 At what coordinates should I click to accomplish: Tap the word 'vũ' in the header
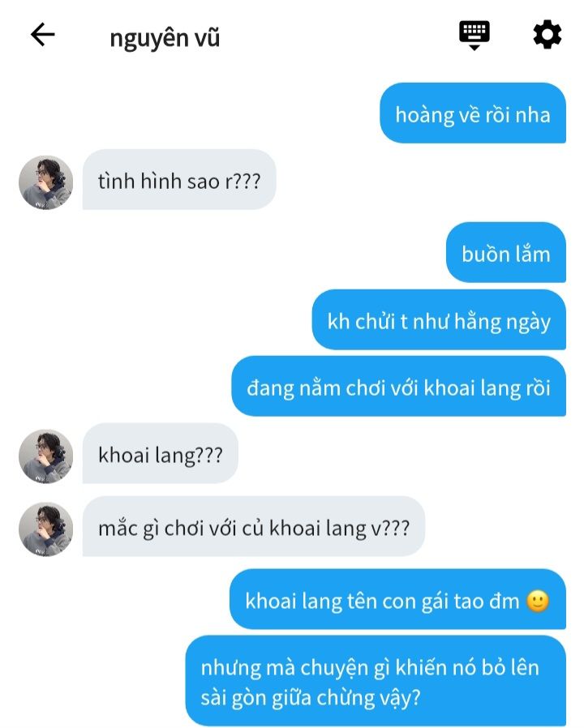(x=207, y=37)
